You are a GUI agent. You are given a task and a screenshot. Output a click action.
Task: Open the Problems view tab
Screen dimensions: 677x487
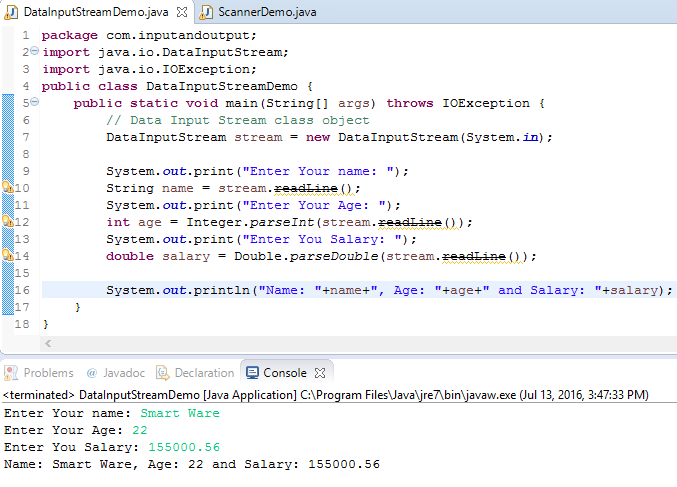coord(38,373)
